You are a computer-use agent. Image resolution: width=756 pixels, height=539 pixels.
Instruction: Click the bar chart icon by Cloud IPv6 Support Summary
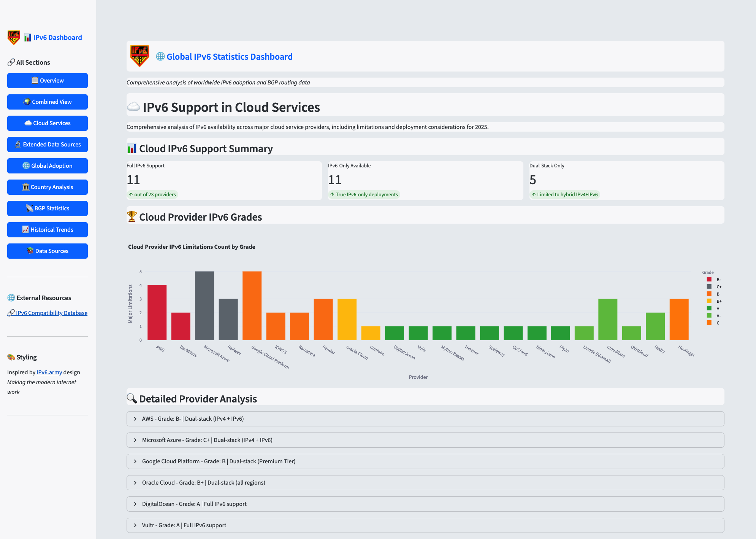tap(132, 148)
